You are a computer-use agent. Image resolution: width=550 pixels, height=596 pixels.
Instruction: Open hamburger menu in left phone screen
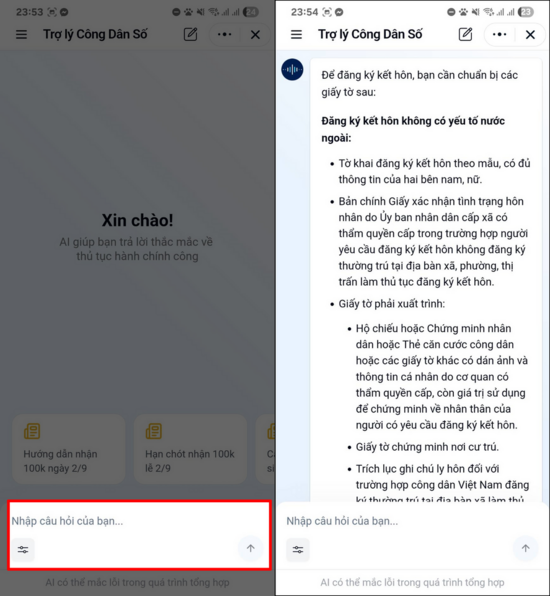click(x=21, y=35)
